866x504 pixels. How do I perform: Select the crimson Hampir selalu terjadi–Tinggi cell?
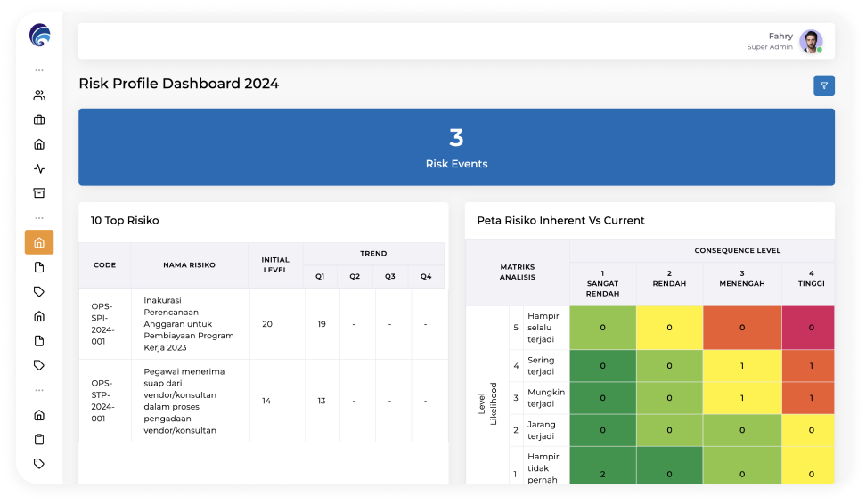point(808,328)
